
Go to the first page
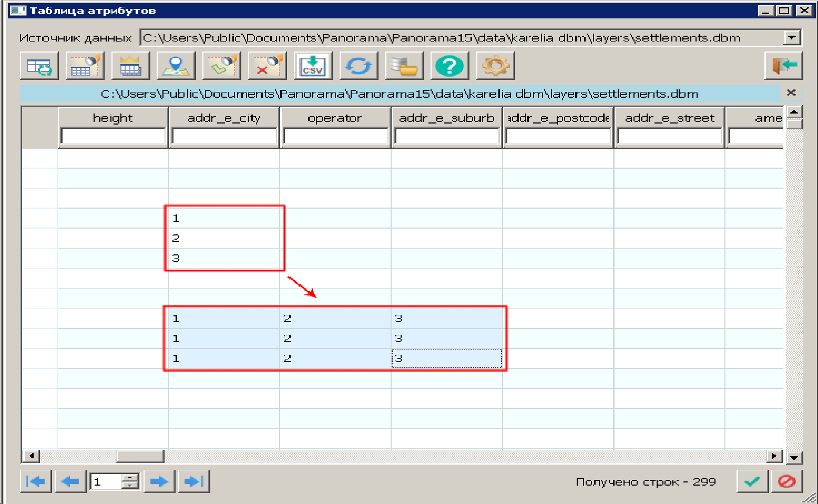coord(36,481)
